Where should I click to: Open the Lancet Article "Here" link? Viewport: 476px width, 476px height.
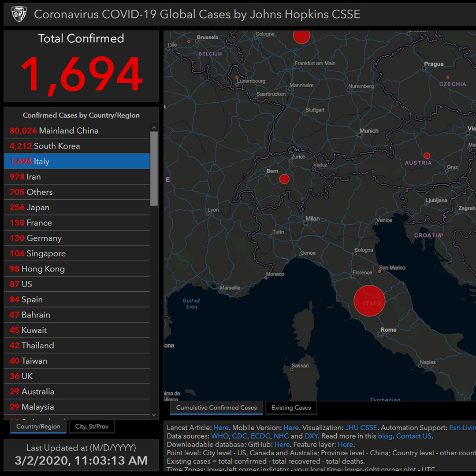(x=221, y=428)
